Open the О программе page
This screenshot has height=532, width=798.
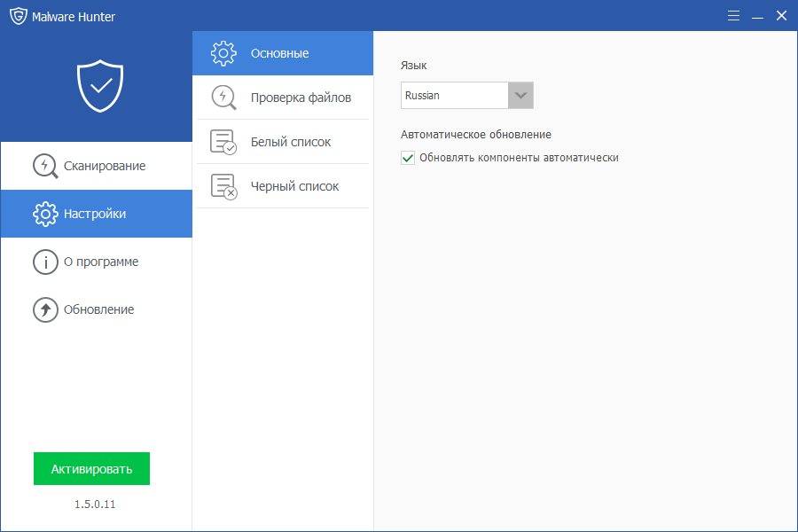pos(96,262)
